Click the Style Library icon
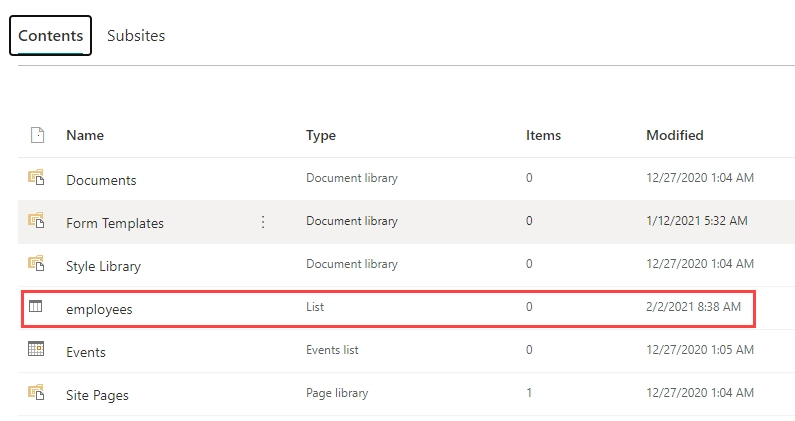 pyautogui.click(x=36, y=264)
